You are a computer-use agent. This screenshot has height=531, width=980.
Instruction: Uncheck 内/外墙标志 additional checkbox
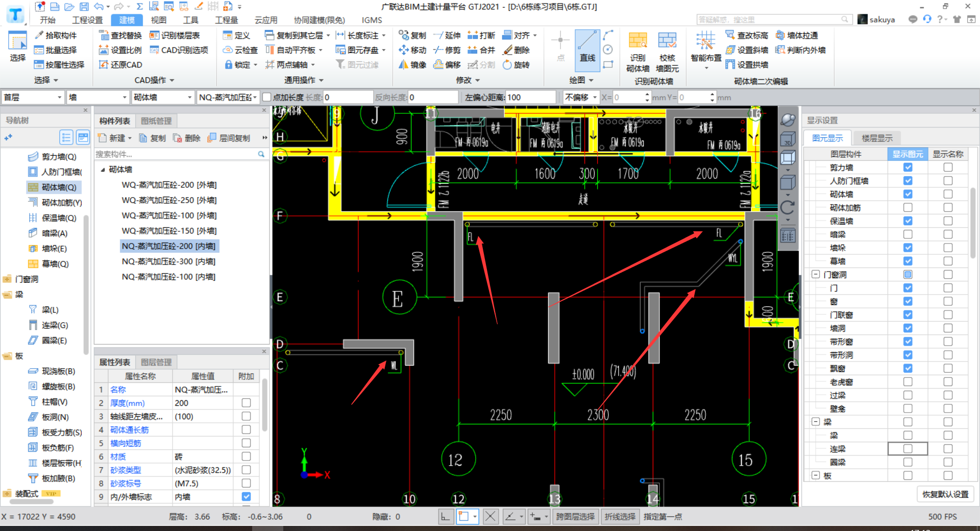(x=247, y=496)
